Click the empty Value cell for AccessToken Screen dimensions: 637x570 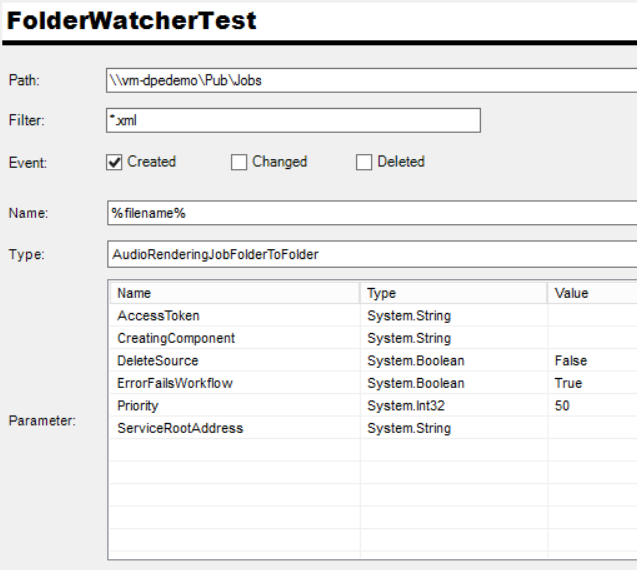tap(592, 316)
